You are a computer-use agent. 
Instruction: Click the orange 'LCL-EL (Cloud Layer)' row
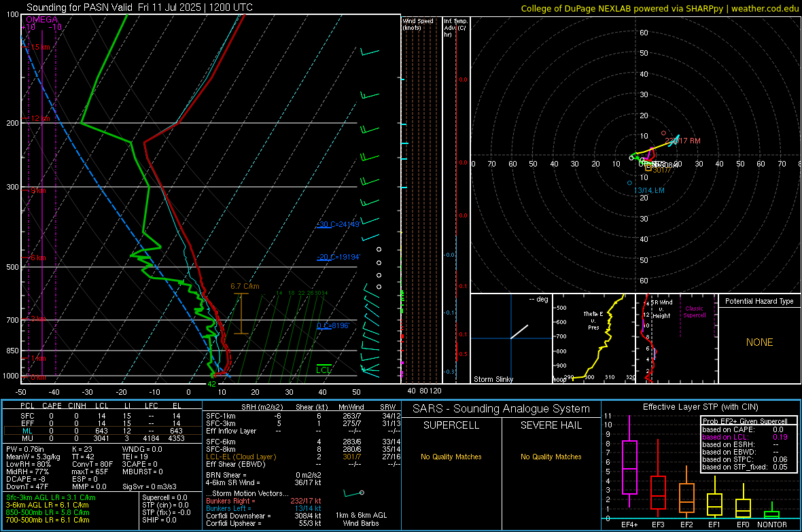tap(303, 457)
